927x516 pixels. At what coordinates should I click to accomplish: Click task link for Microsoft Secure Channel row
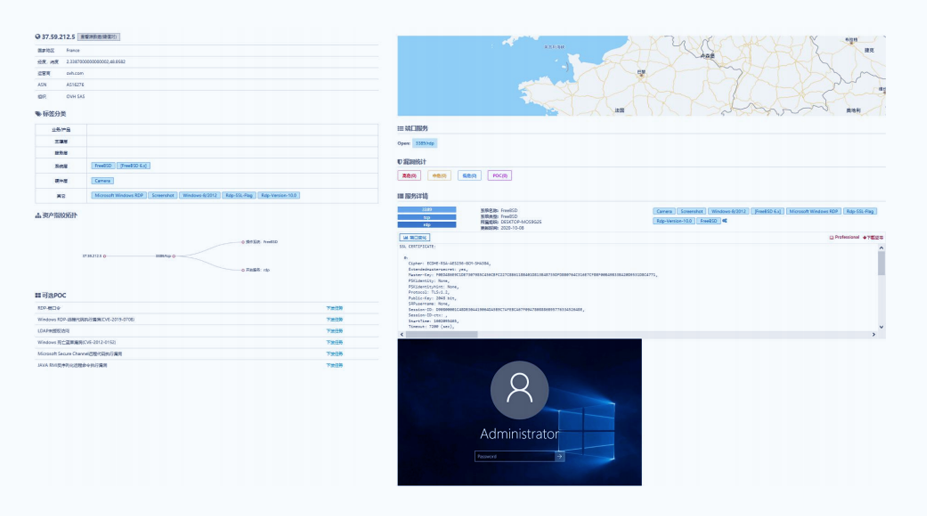(335, 353)
